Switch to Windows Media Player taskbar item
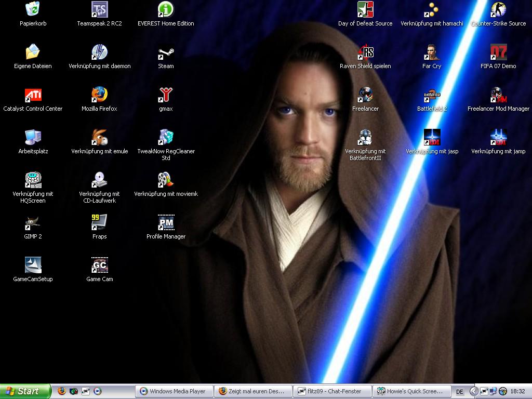Viewport: 532px width, 399px height. tap(174, 391)
